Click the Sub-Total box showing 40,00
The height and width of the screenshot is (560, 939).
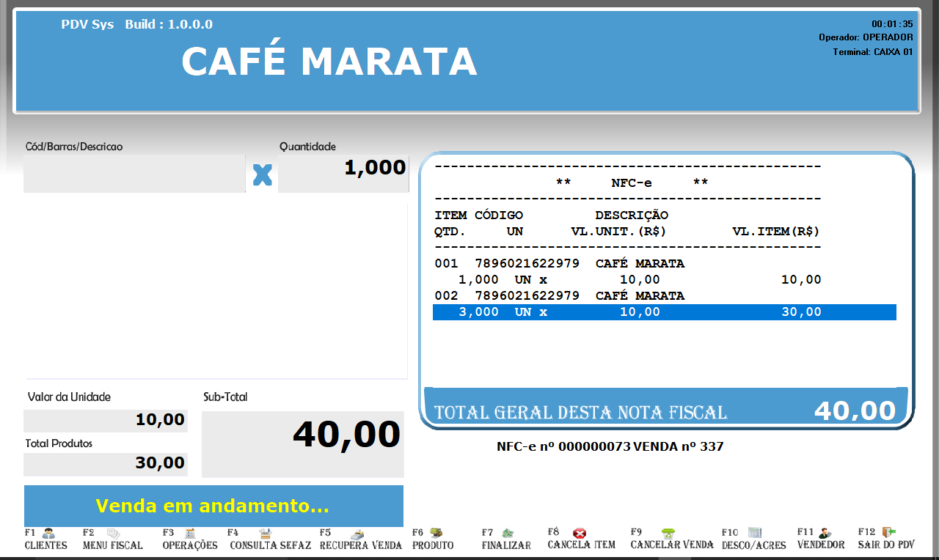pyautogui.click(x=302, y=444)
